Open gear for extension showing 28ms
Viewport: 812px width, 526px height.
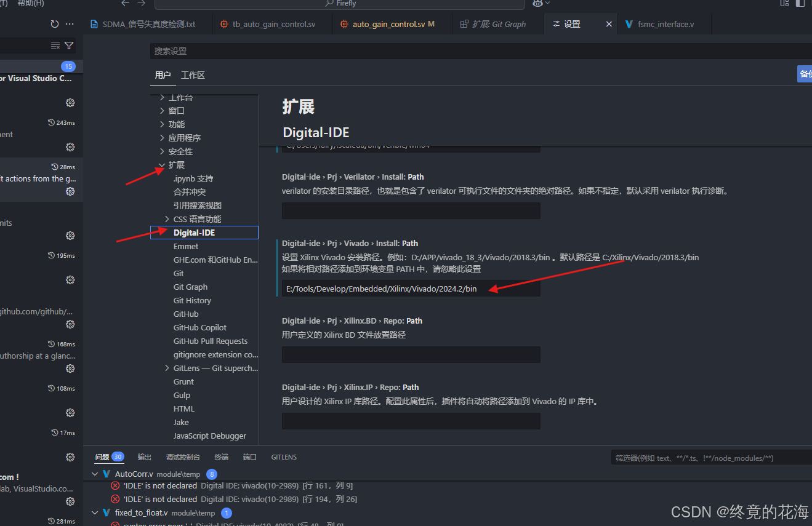(x=70, y=191)
